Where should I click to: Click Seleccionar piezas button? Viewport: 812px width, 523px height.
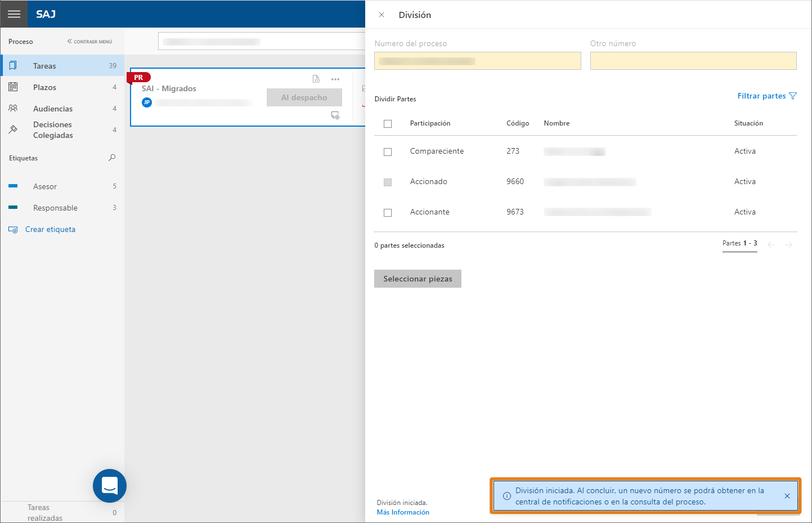pyautogui.click(x=418, y=279)
